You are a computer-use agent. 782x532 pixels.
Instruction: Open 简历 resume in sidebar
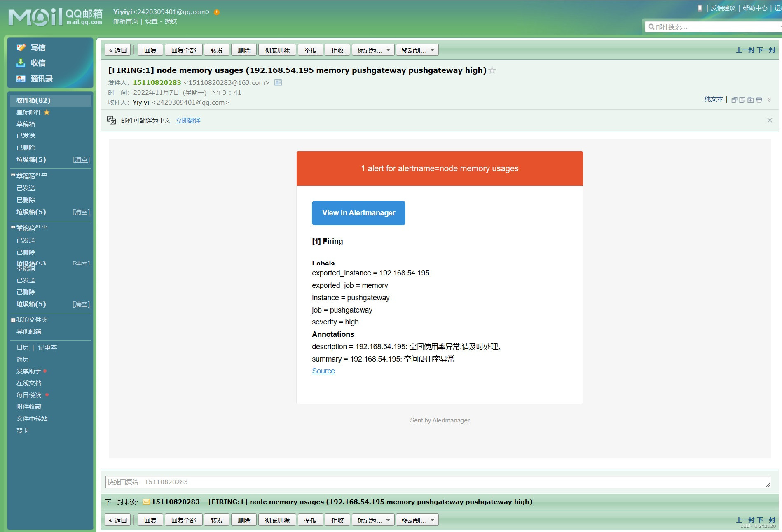[23, 359]
